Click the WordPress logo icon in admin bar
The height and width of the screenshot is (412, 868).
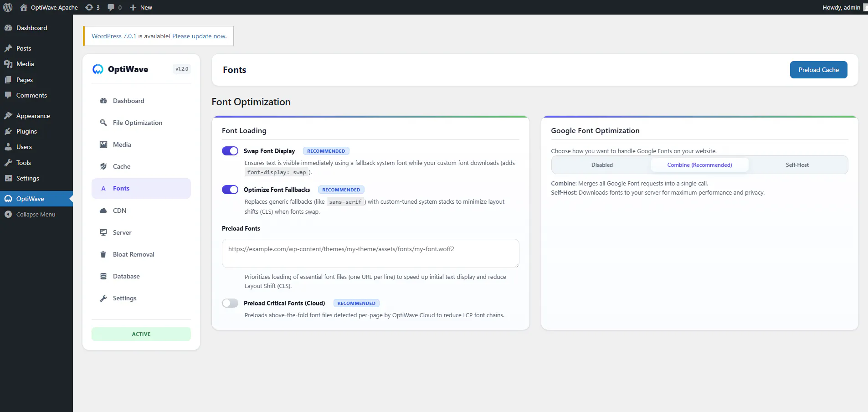tap(8, 7)
